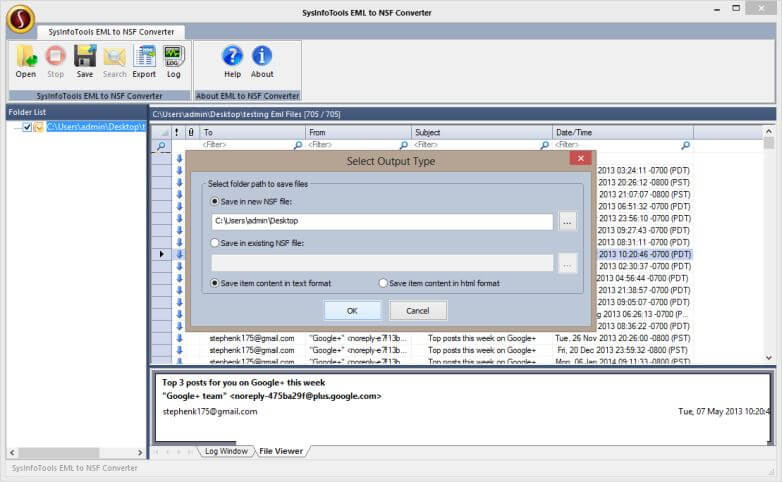Click Folder List scroll left arrow
The height and width of the screenshot is (482, 782).
click(x=12, y=453)
